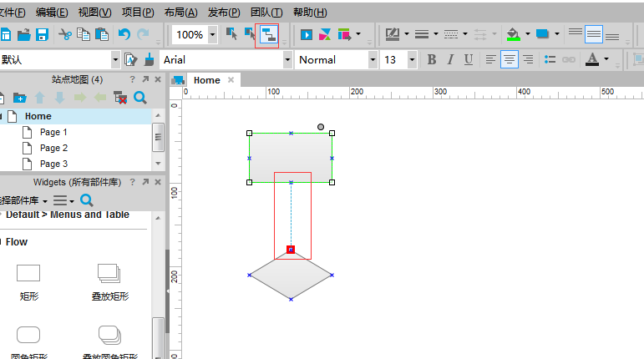Select the connector mode tool
Image resolution: width=644 pixels, height=359 pixels.
tap(267, 34)
